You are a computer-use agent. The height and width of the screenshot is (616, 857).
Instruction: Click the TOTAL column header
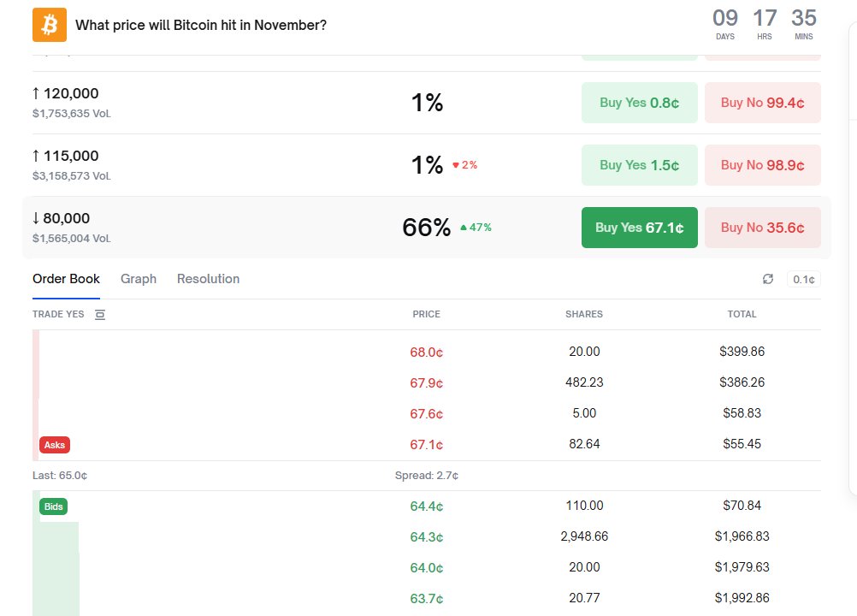(742, 314)
